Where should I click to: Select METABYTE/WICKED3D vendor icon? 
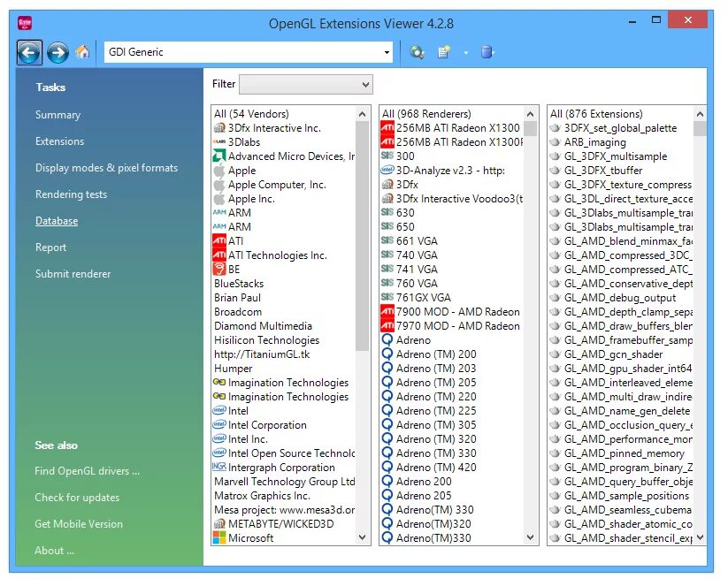coord(219,524)
